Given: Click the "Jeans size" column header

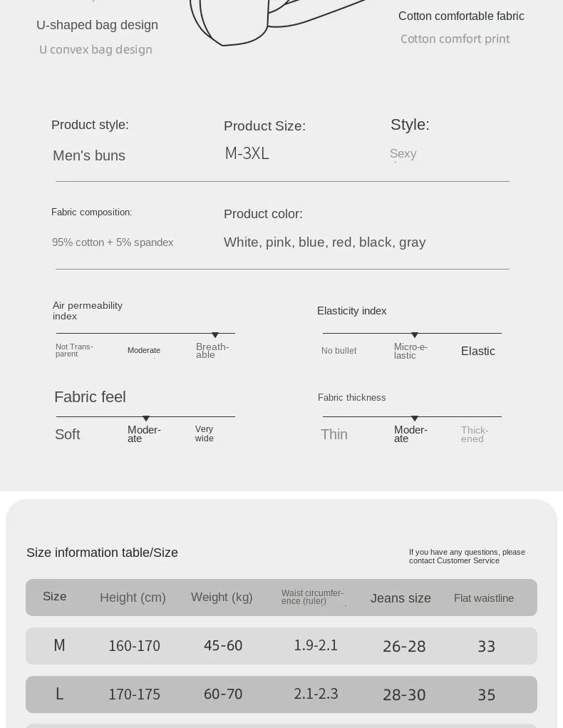Looking at the screenshot, I should (x=401, y=598).
